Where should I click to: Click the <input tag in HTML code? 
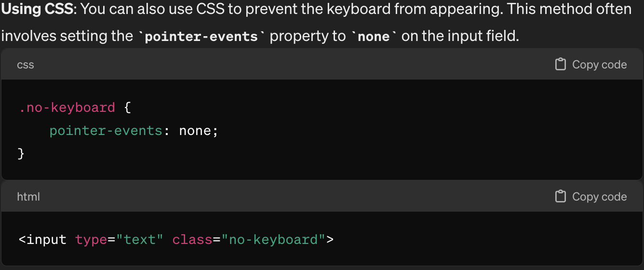(x=43, y=240)
